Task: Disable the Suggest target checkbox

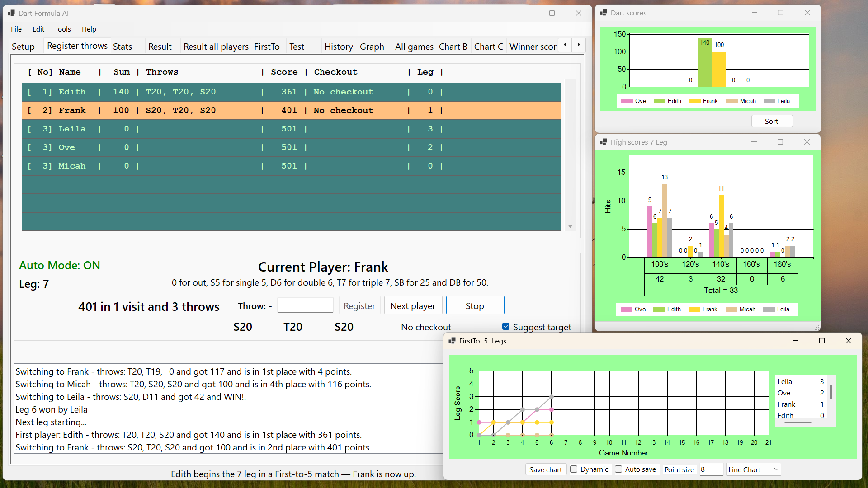Action: click(x=506, y=327)
